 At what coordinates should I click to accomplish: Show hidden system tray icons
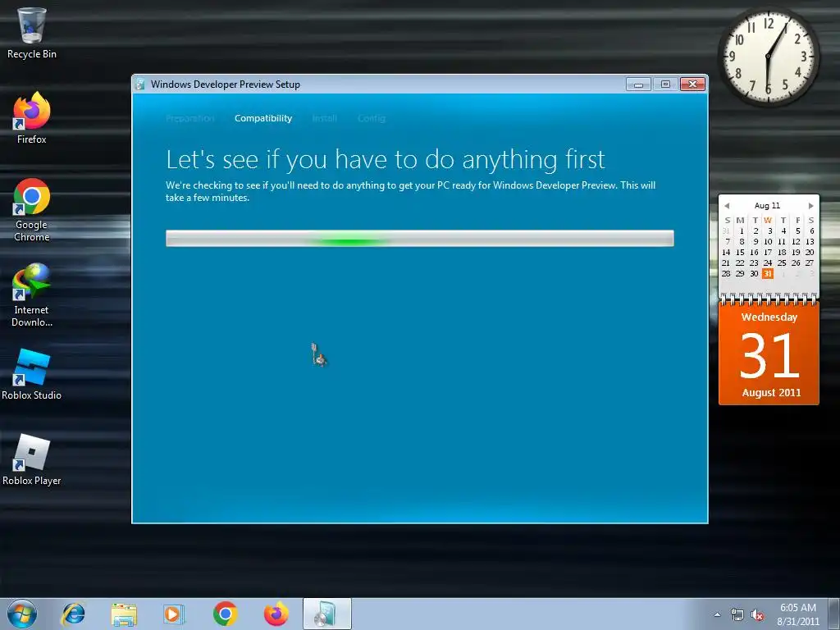(x=717, y=615)
